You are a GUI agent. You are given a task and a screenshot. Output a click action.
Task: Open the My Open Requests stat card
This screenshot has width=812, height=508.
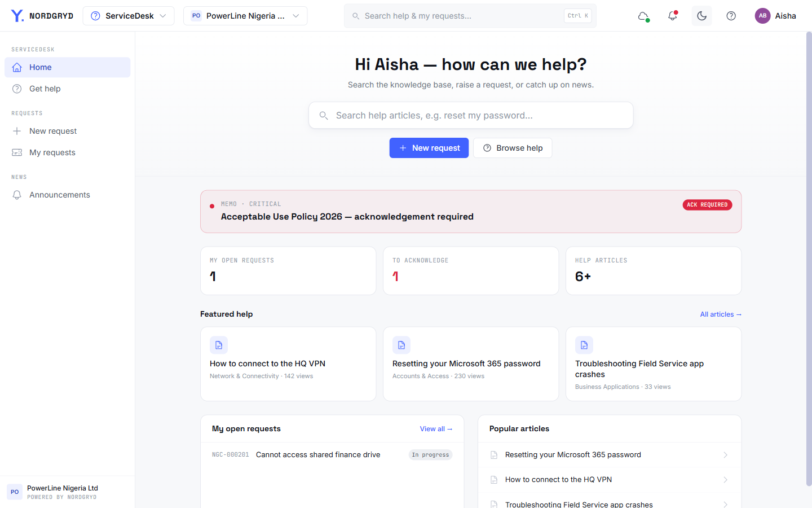point(288,270)
